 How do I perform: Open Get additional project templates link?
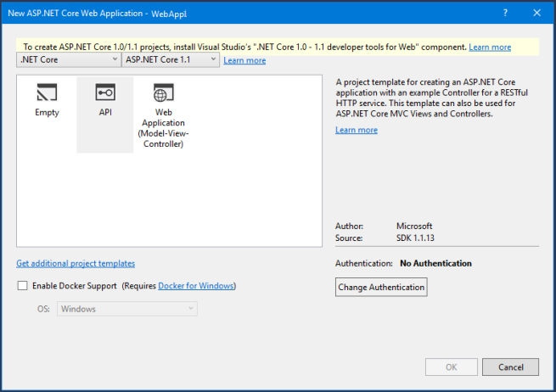[x=76, y=264]
